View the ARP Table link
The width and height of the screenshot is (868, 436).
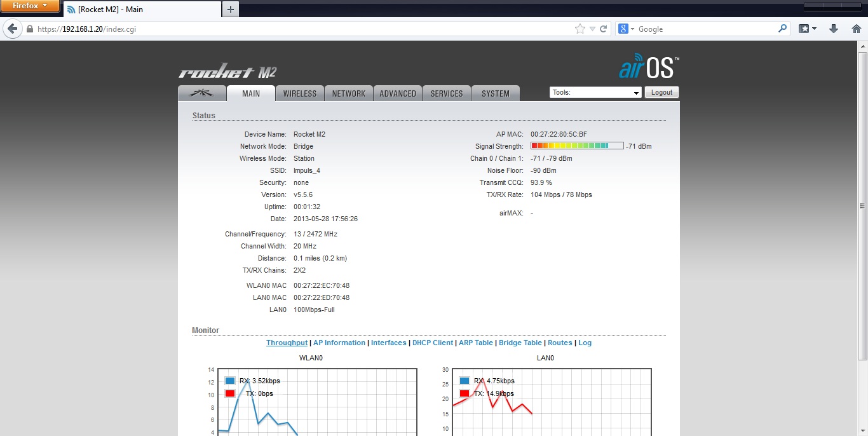[x=475, y=343]
